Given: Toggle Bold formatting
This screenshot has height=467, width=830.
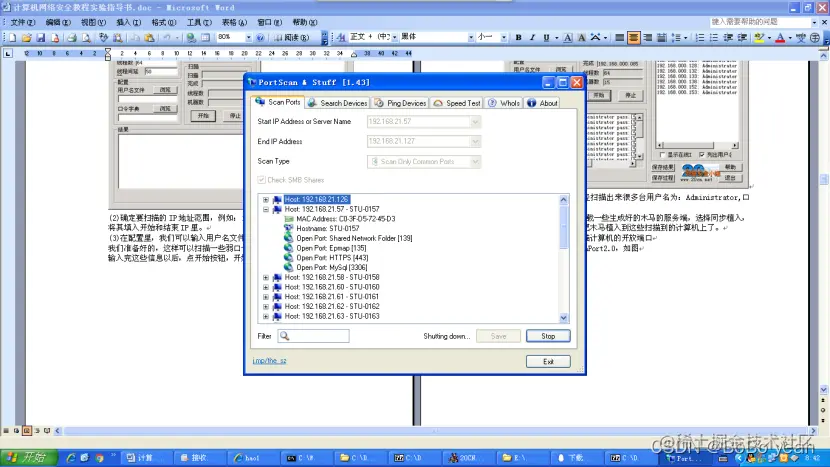Looking at the screenshot, I should tap(518, 38).
